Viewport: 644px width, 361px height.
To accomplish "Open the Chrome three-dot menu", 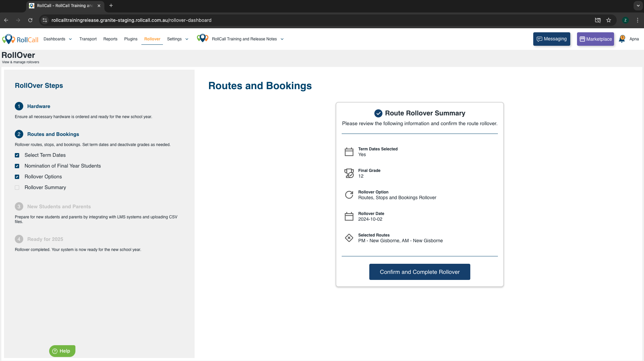I will 638,20.
